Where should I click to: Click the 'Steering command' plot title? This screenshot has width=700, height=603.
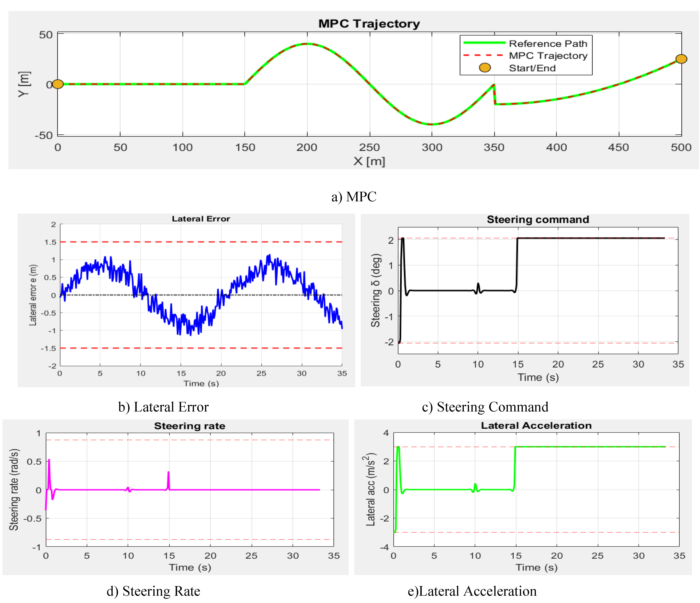(x=538, y=219)
